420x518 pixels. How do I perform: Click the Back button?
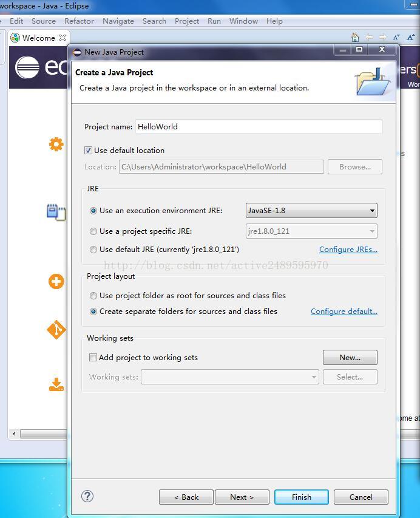tap(186, 497)
